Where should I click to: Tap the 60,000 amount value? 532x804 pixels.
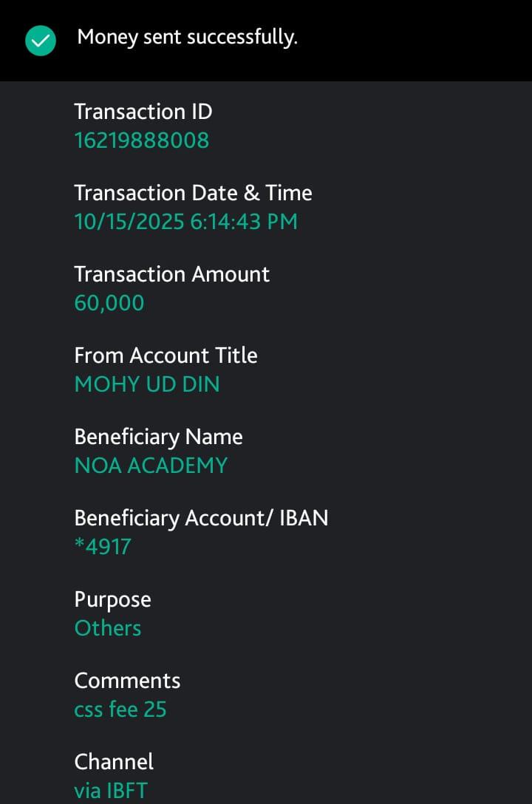point(109,303)
